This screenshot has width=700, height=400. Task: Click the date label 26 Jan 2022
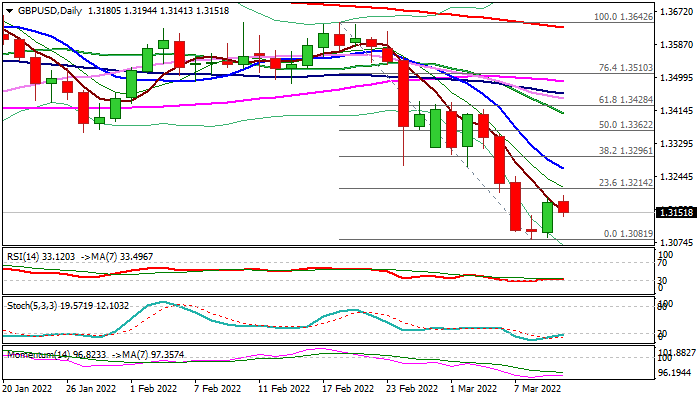[x=91, y=389]
